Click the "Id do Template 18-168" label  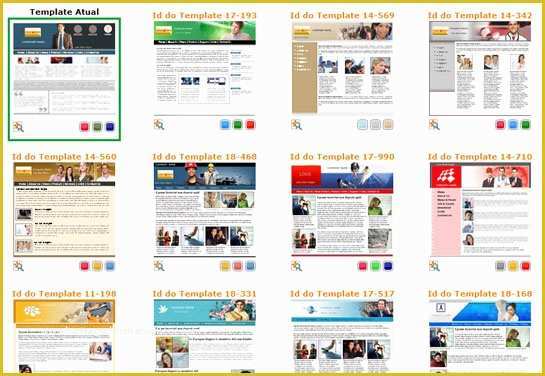pyautogui.click(x=480, y=294)
